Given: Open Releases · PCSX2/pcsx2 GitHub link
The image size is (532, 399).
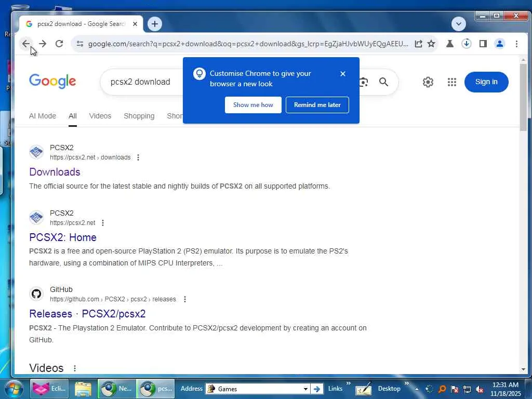Looking at the screenshot, I should coord(87,314).
